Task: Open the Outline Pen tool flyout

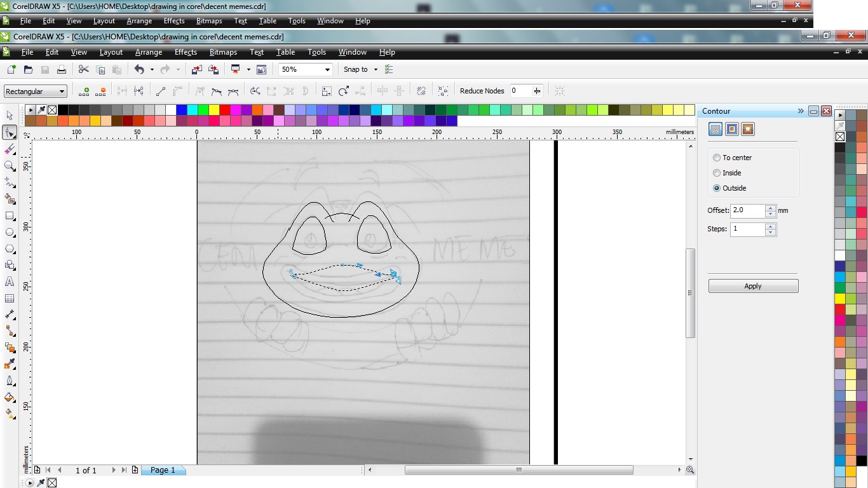Action: (x=10, y=381)
